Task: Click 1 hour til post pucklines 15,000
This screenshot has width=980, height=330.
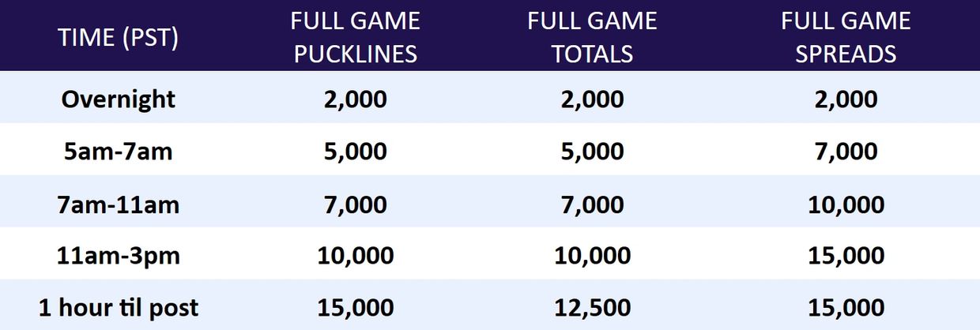Action: point(355,308)
